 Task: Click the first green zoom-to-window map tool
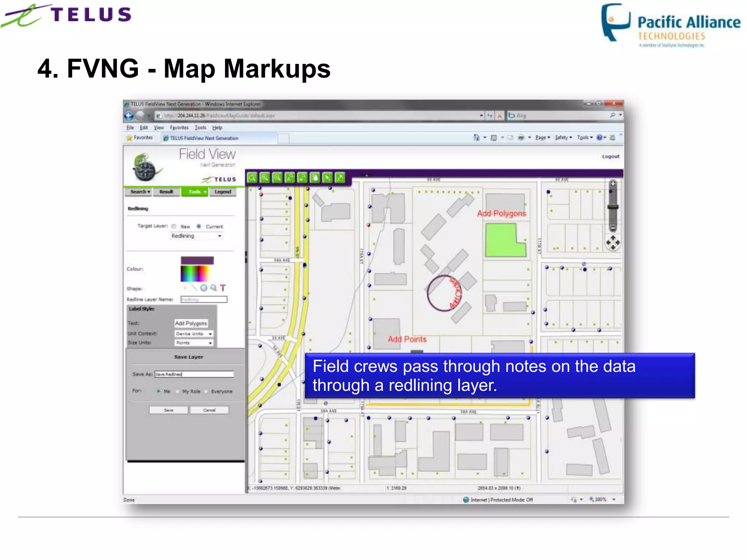[x=252, y=178]
